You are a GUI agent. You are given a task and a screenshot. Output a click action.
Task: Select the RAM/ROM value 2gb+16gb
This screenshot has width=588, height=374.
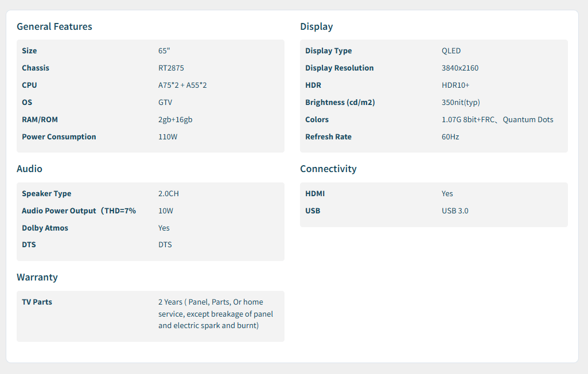(x=175, y=119)
